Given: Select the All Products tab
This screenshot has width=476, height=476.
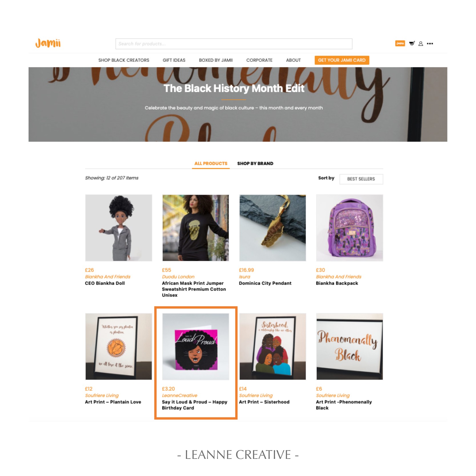Looking at the screenshot, I should [x=211, y=163].
